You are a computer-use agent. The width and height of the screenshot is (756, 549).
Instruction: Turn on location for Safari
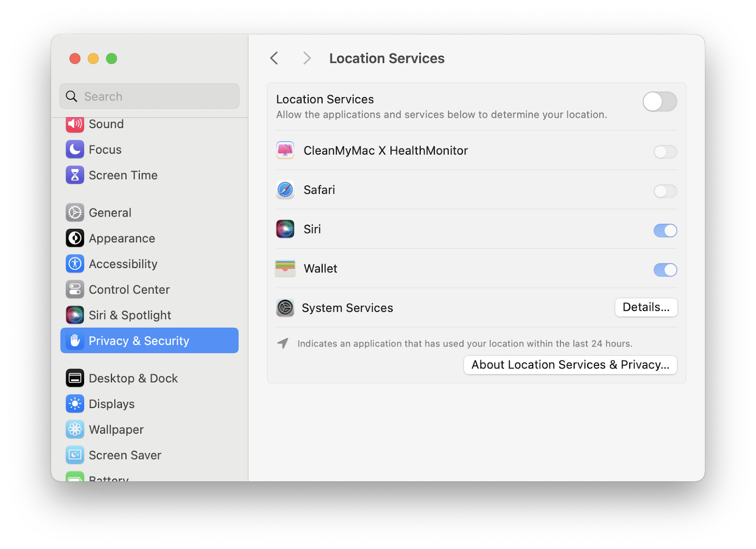point(665,192)
